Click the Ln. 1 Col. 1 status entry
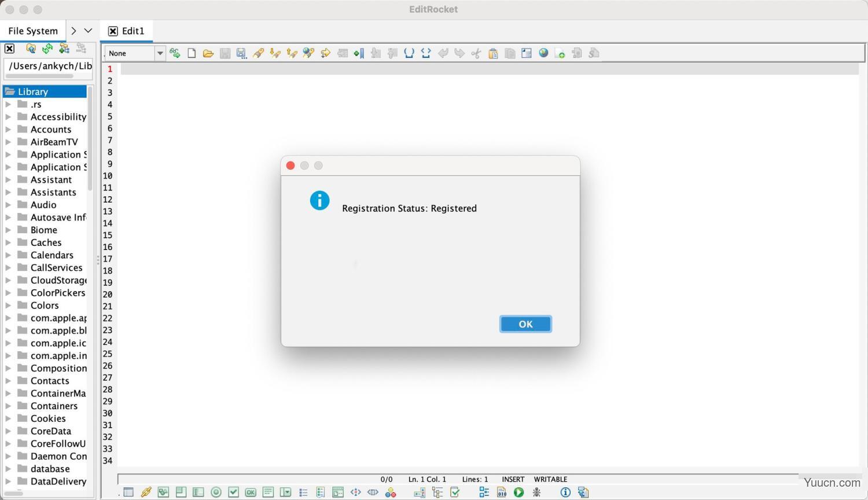This screenshot has height=500, width=868. tap(427, 479)
